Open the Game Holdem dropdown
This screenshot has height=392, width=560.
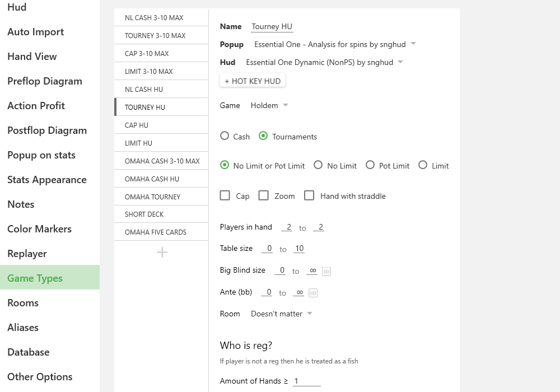click(x=269, y=105)
